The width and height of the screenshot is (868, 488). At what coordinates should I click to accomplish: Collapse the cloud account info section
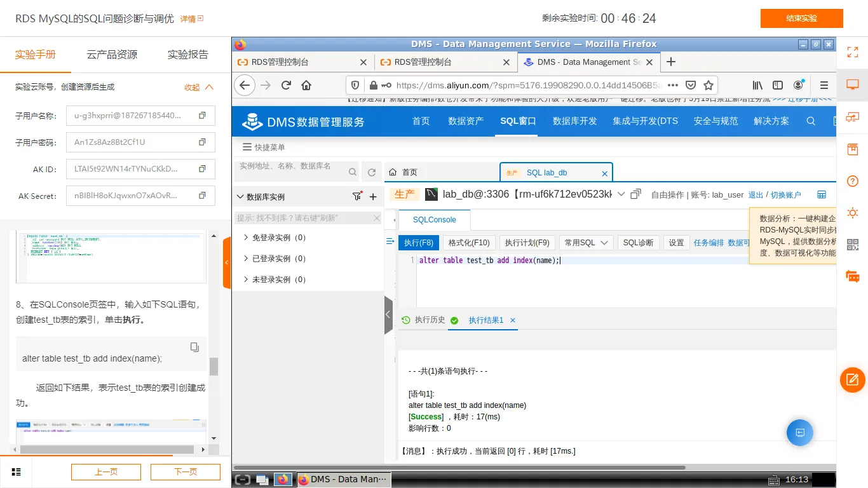[x=199, y=87]
